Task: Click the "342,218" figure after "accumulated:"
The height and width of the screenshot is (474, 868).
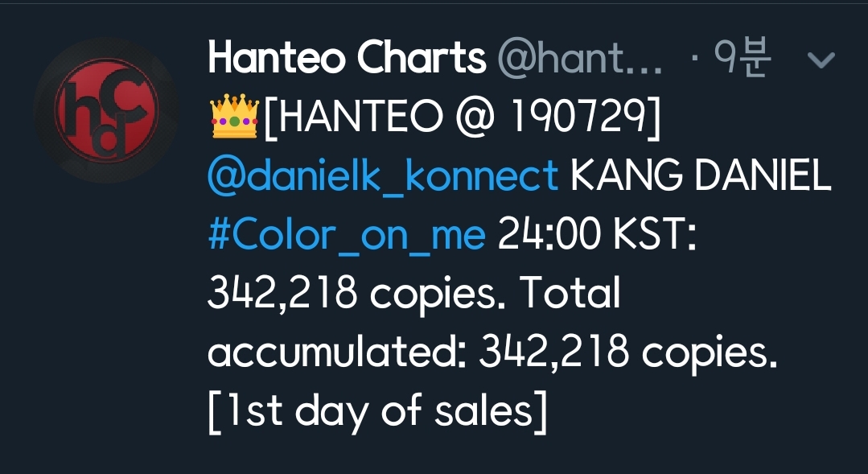Action: click(x=554, y=354)
